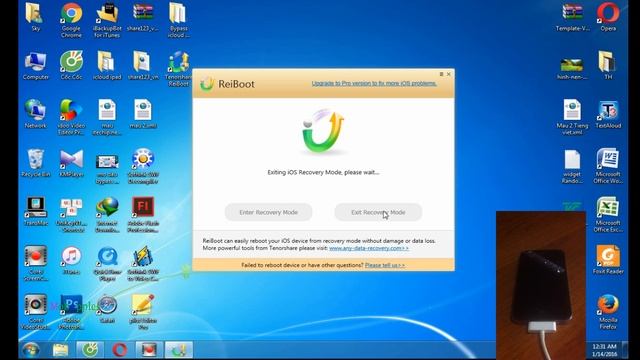Viewport: 640px width, 360px height.
Task: Select the Foxit Reader shortcut
Action: [x=608, y=260]
